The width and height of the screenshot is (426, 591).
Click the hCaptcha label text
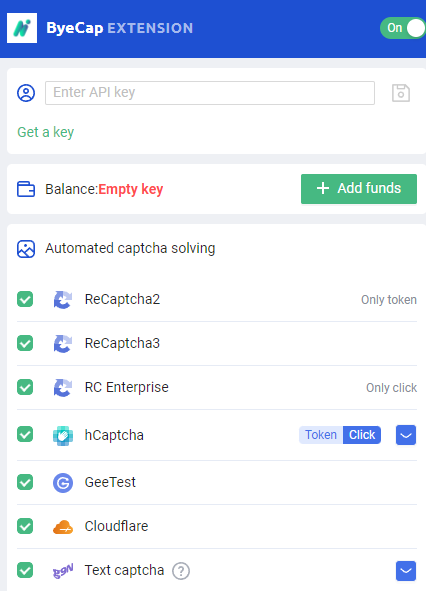(x=114, y=435)
